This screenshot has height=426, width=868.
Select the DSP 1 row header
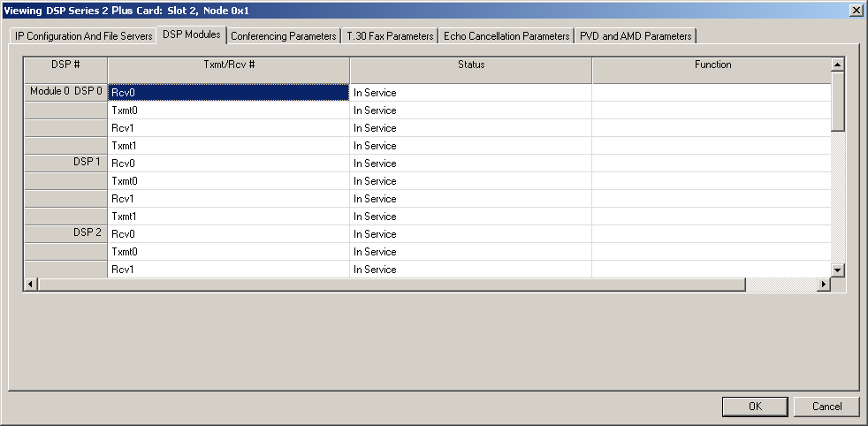[65, 164]
